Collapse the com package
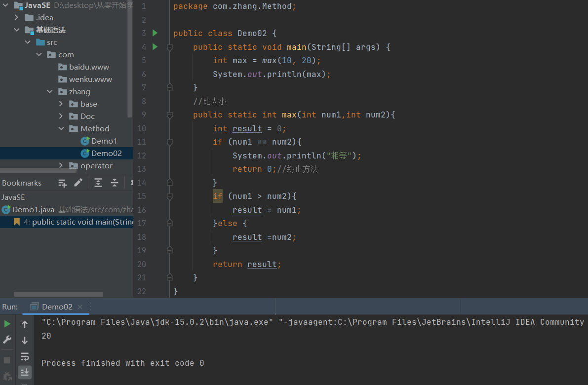The image size is (588, 385). (39, 54)
